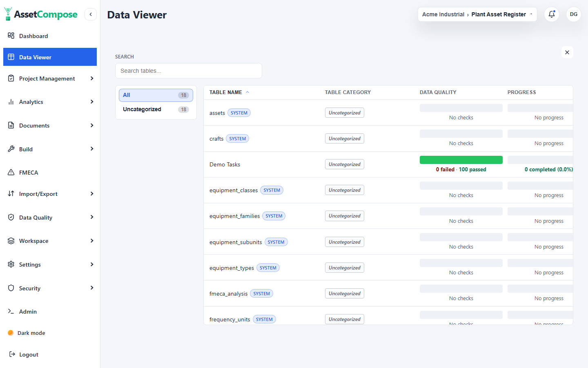Click the Data Viewer table icon
Screen dimensions: 588x368
tap(11, 57)
